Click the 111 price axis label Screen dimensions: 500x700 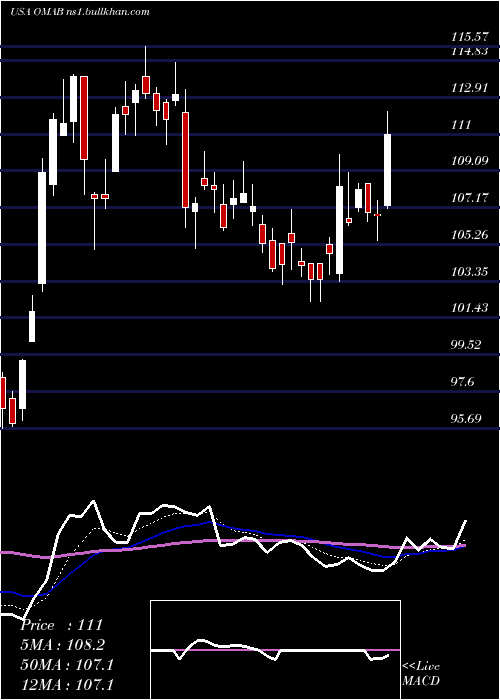tap(461, 125)
